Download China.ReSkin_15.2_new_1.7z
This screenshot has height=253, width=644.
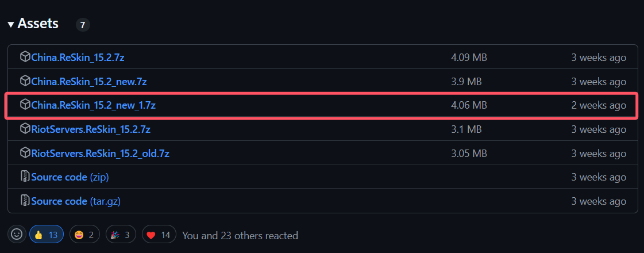(x=94, y=106)
